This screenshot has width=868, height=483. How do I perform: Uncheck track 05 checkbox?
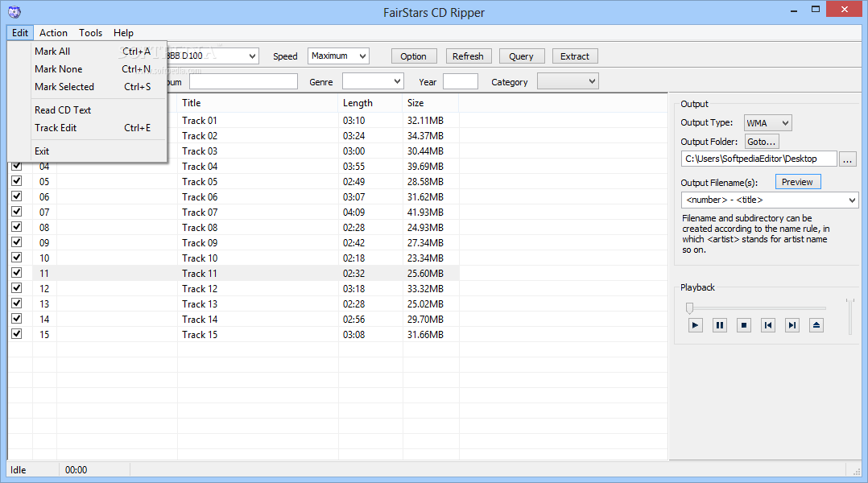pyautogui.click(x=17, y=181)
